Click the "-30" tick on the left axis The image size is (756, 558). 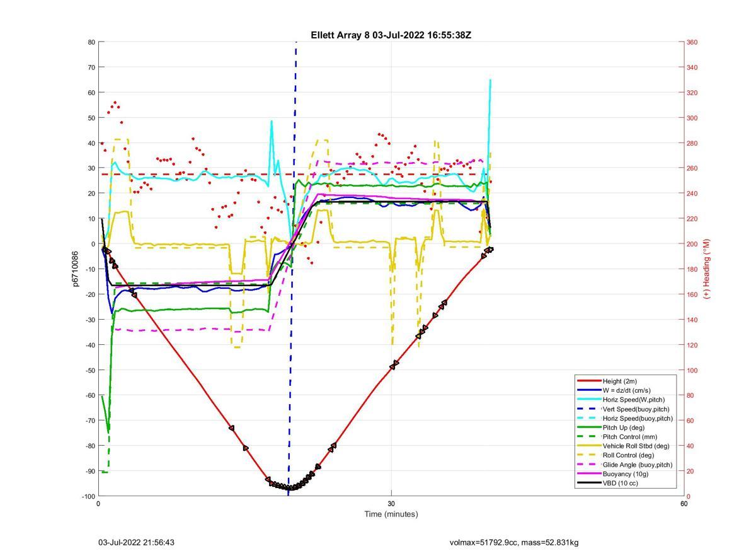click(x=90, y=320)
